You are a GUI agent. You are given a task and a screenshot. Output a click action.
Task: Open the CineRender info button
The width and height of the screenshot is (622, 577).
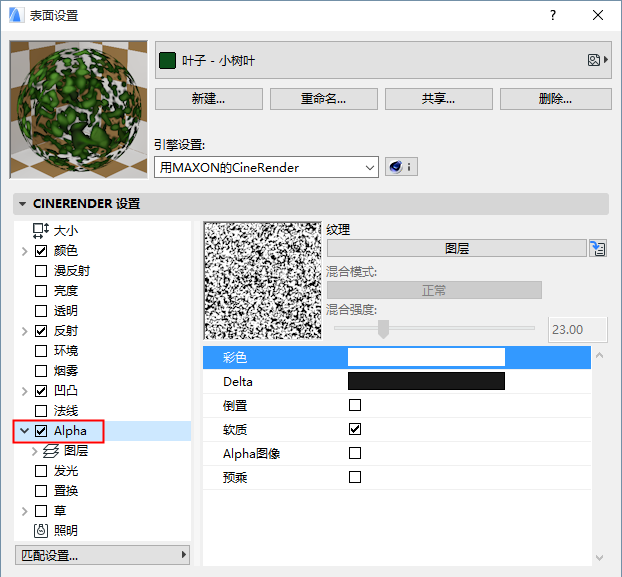(x=401, y=167)
